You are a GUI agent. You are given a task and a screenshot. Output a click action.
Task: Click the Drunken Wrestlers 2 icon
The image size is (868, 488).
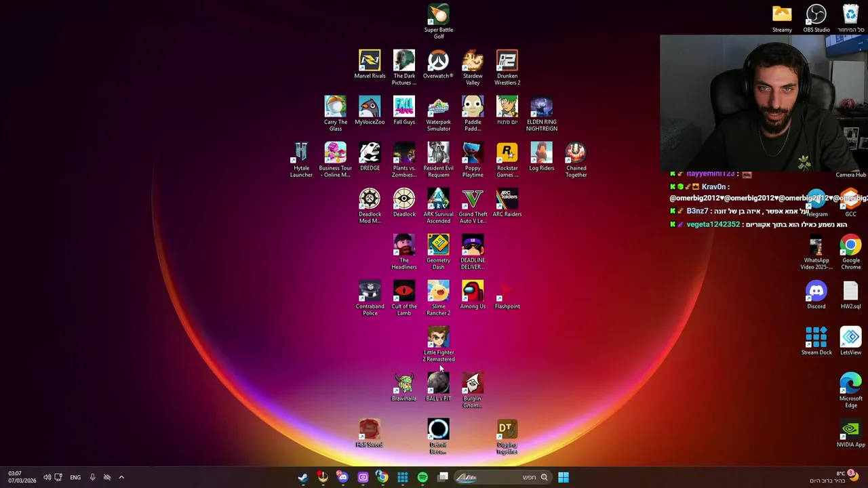click(x=507, y=68)
